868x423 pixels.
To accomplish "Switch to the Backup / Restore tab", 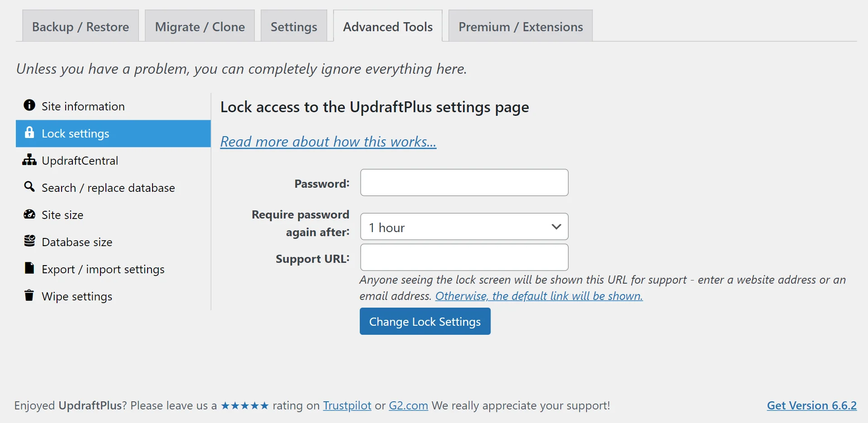I will (x=81, y=27).
